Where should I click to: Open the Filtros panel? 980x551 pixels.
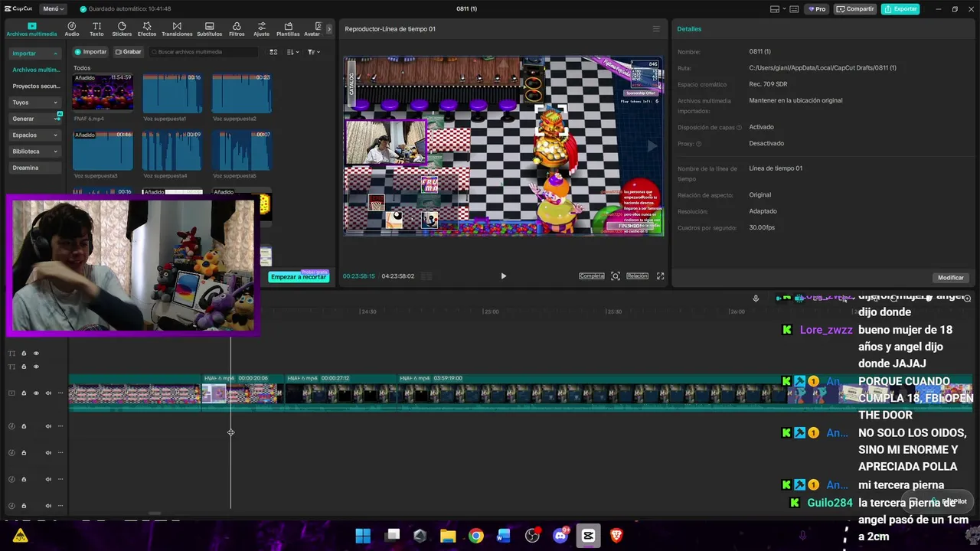237,29
